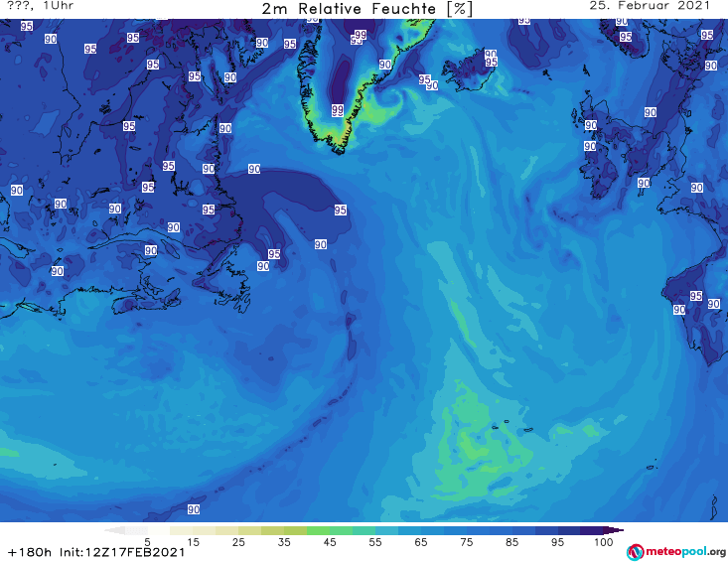Click the '???, 1Uhr' time label
The height and width of the screenshot is (562, 728).
coord(41,6)
